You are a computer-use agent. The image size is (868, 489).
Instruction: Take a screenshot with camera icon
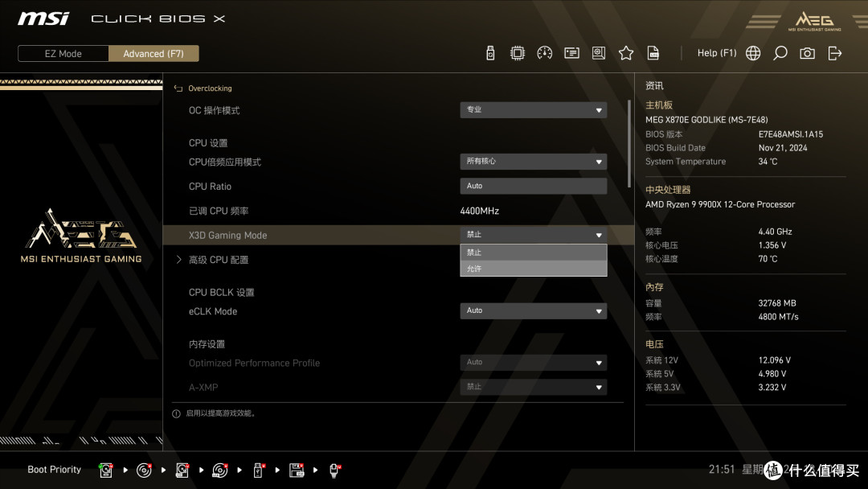[x=807, y=53]
